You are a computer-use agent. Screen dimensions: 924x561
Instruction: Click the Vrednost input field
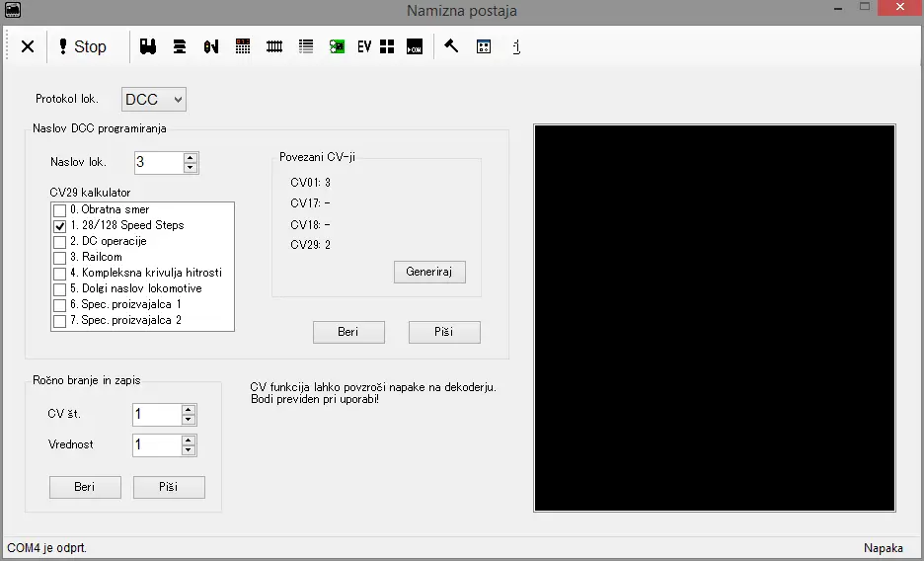pyautogui.click(x=156, y=445)
